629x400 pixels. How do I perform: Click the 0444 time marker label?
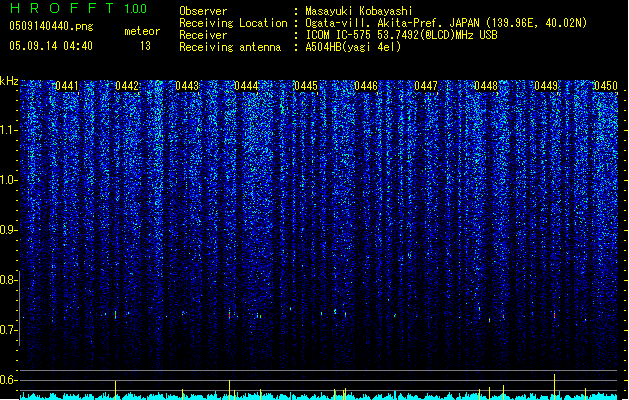[246, 86]
